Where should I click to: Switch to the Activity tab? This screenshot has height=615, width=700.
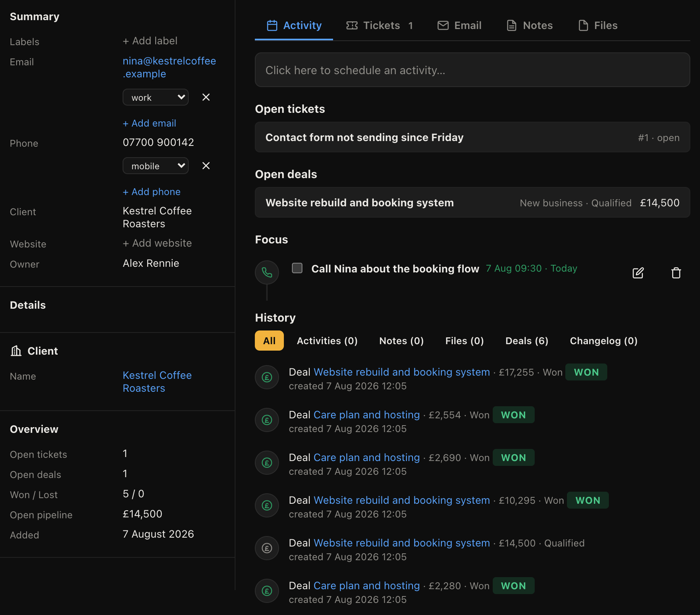pos(294,25)
